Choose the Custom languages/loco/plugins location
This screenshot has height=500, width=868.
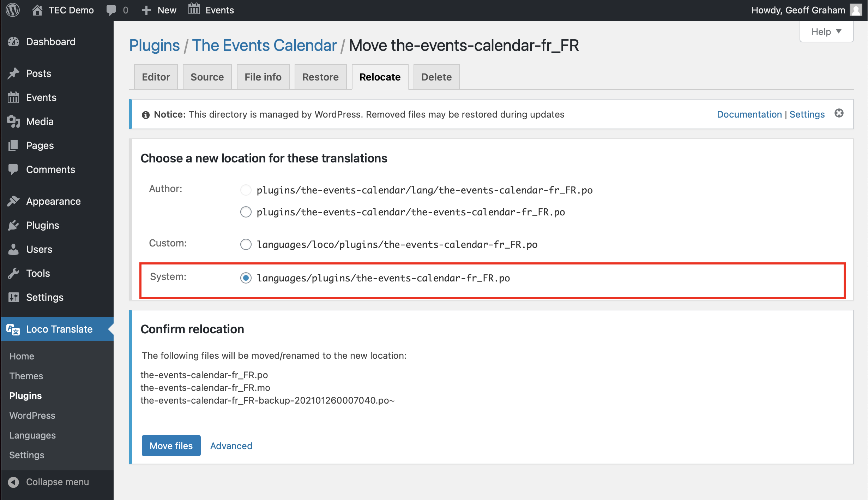click(x=246, y=244)
